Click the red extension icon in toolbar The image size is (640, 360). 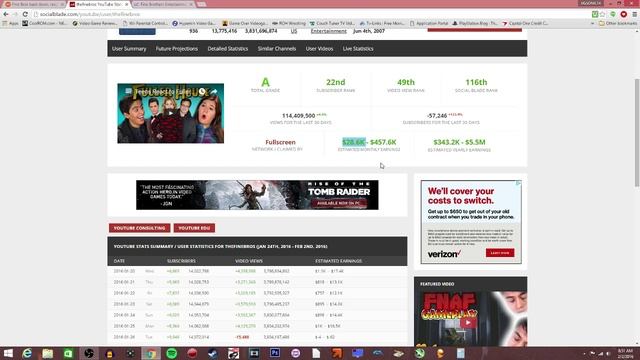(624, 14)
